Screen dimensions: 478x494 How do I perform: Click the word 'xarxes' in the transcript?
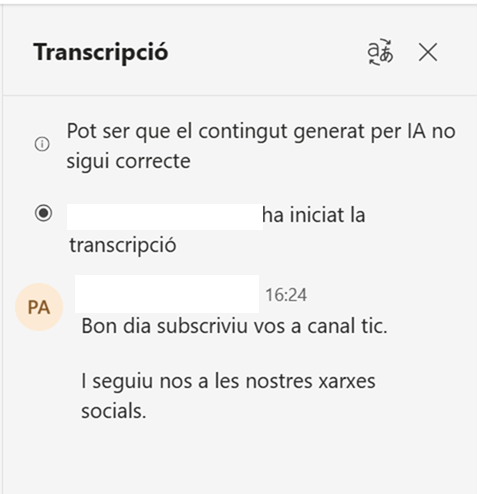347,382
